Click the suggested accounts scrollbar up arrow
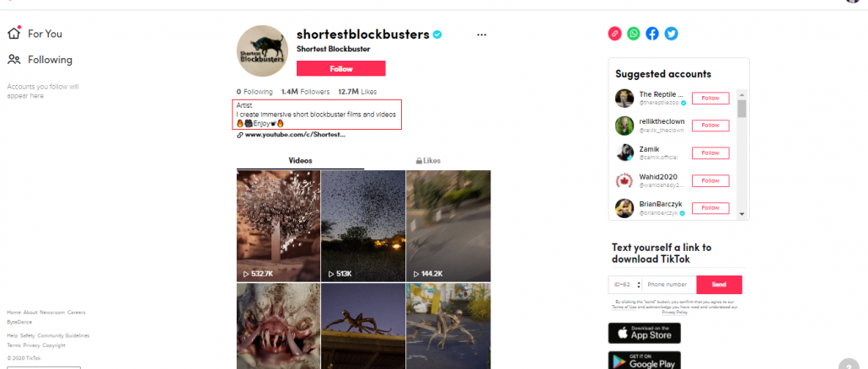The height and width of the screenshot is (369, 868). [x=742, y=94]
